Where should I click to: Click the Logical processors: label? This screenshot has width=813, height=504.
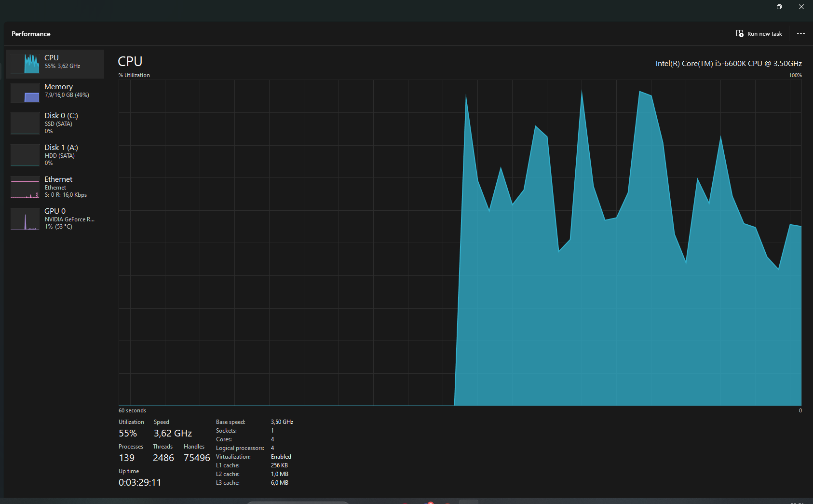click(x=240, y=448)
